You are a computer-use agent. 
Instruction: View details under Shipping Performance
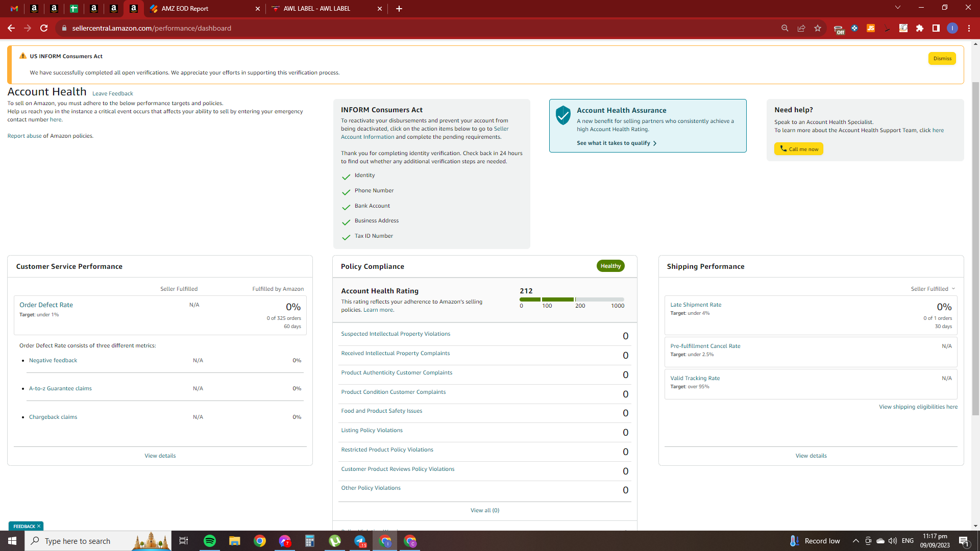[x=811, y=456]
